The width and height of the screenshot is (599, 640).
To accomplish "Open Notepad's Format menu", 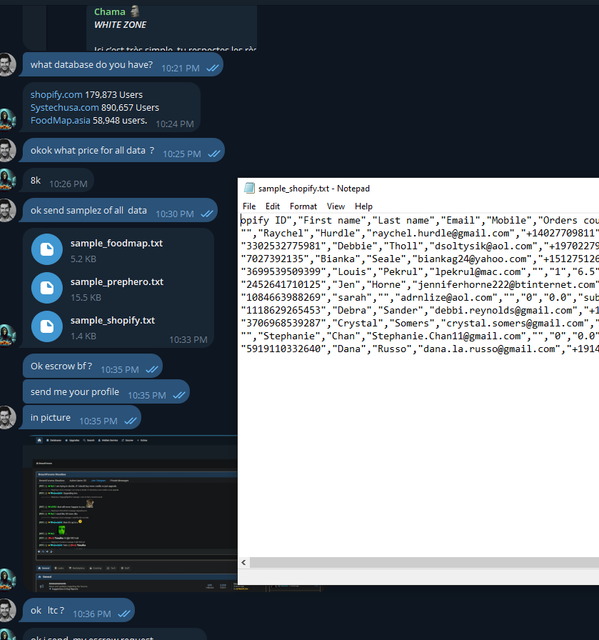I will pos(303,206).
